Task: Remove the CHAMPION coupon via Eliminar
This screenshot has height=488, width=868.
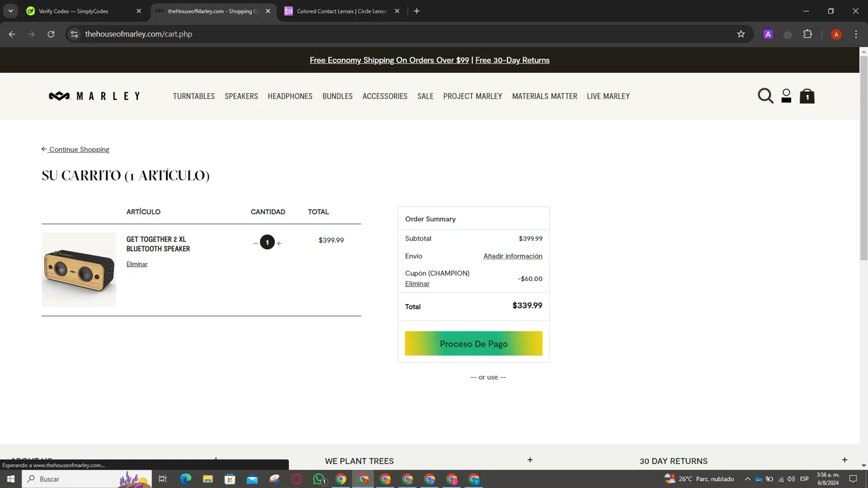Action: (417, 284)
